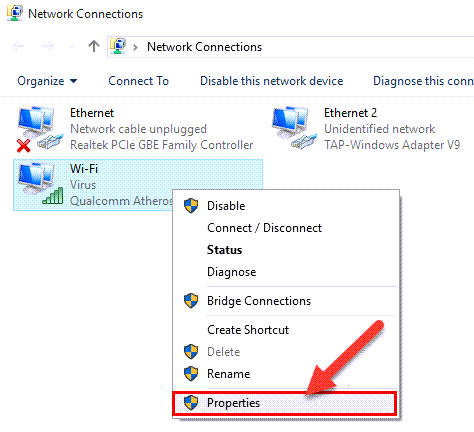Expand the Organize dropdown menu
474x432 pixels.
(47, 81)
